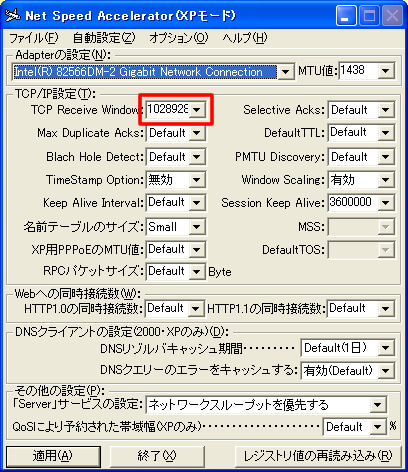
Task: Open the QoS reserved bandwidth dropdown
Action: [x=377, y=427]
